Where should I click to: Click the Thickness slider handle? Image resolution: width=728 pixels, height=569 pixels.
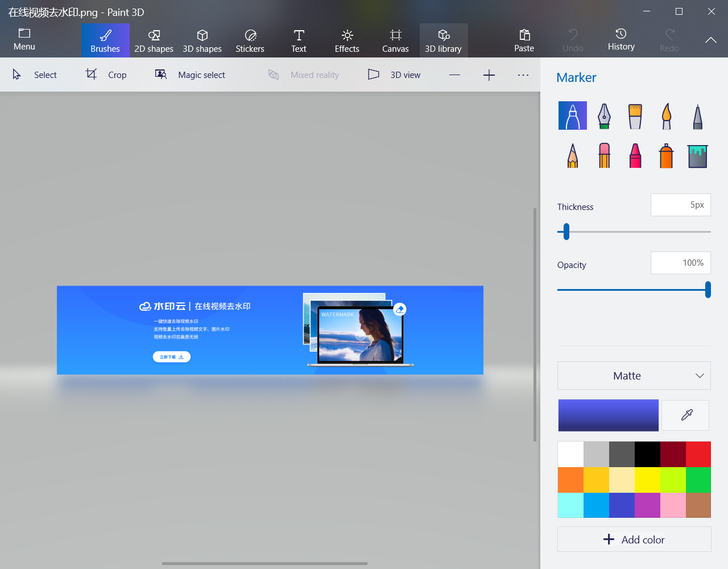point(566,232)
